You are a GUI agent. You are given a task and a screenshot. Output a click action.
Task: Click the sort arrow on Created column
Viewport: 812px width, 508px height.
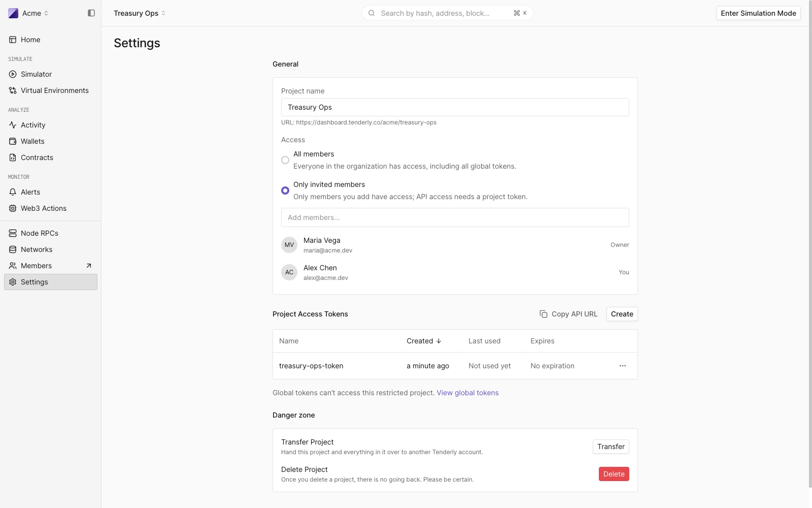[439, 341]
